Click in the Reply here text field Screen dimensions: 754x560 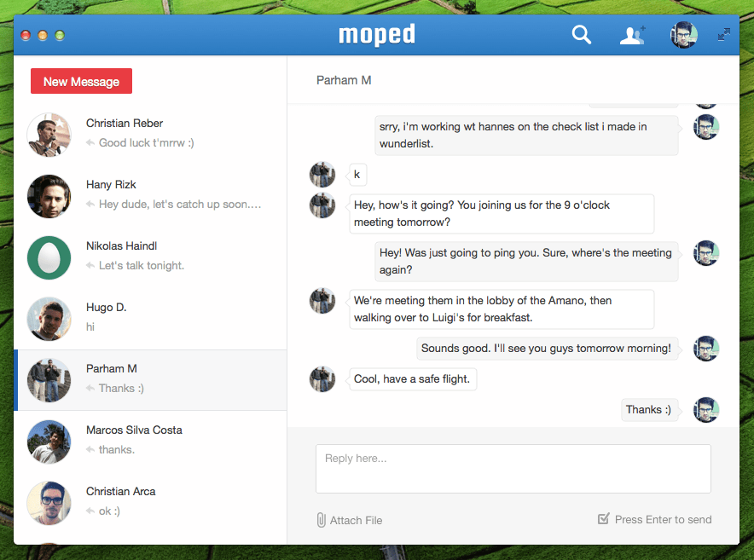[x=513, y=468]
